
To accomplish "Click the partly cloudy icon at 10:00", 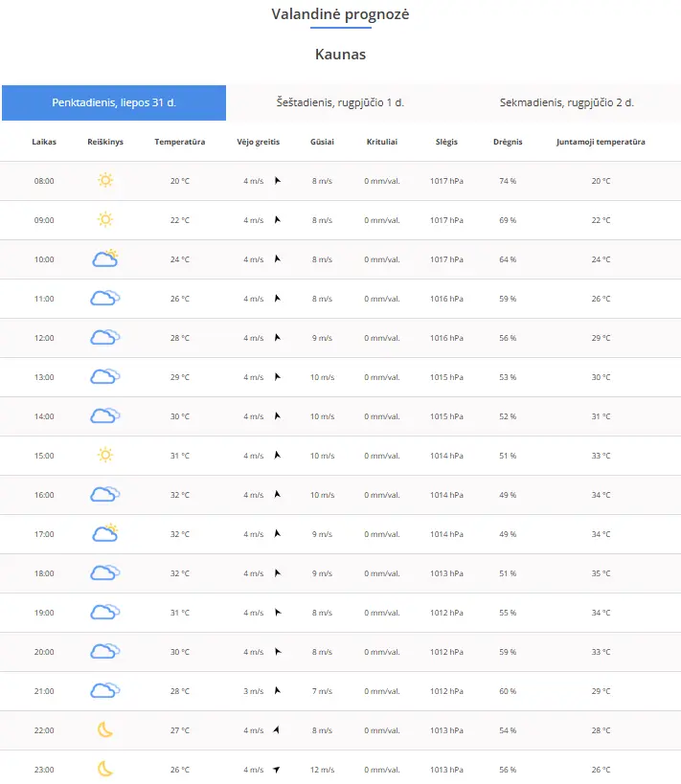I will tap(105, 258).
